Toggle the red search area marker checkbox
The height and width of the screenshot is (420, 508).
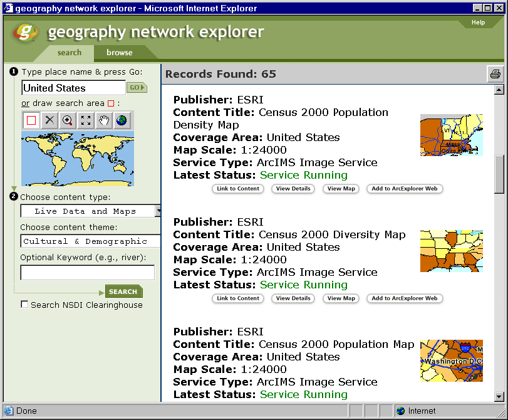tap(110, 103)
